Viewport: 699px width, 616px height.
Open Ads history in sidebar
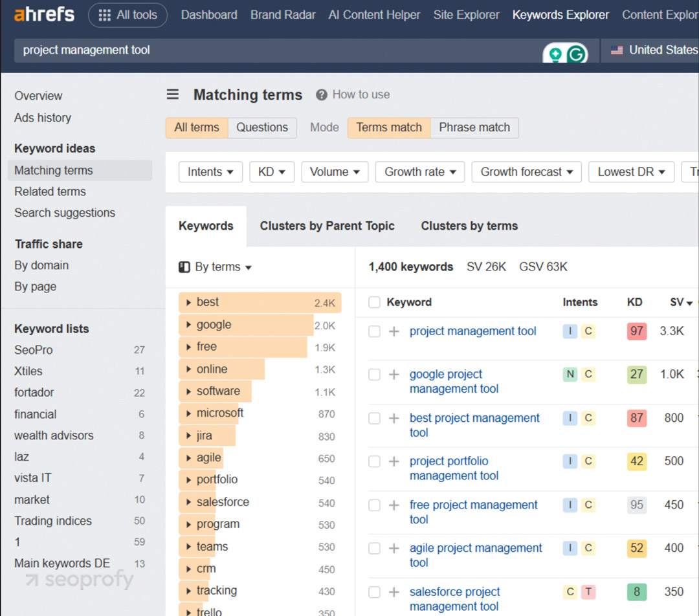click(43, 118)
